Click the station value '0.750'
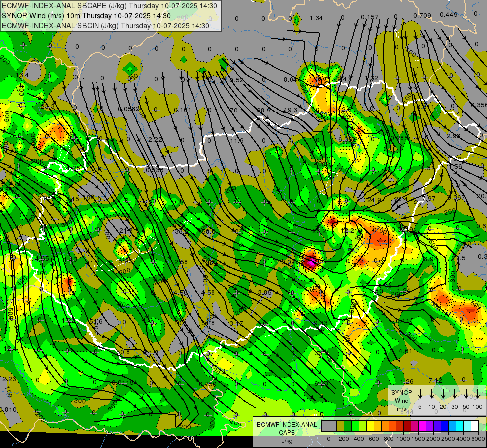This screenshot has width=487, height=448. point(208,384)
